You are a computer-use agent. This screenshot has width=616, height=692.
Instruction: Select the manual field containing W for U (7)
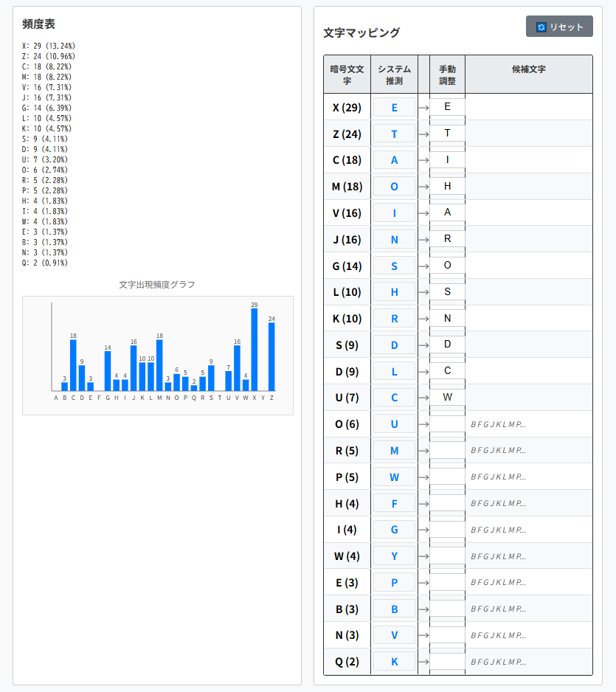pyautogui.click(x=447, y=398)
